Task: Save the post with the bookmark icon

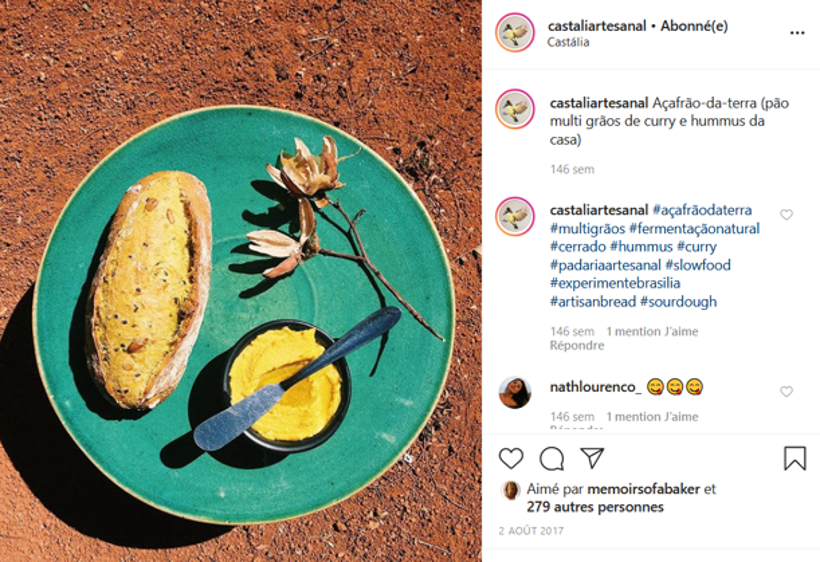Action: (794, 458)
